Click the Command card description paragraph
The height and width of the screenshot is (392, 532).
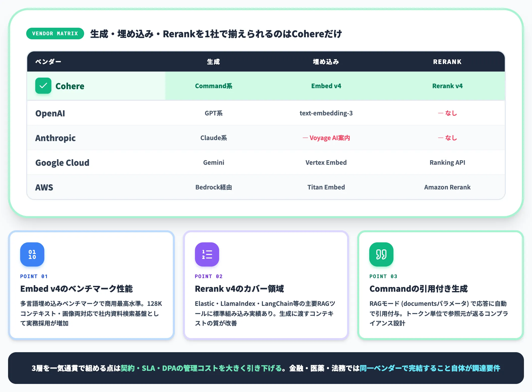pos(439,313)
